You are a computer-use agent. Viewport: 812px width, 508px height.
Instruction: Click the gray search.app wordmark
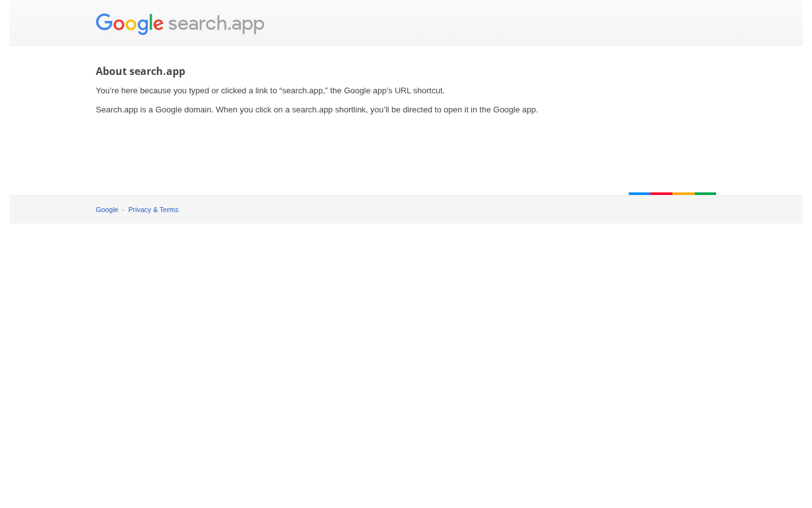point(216,24)
